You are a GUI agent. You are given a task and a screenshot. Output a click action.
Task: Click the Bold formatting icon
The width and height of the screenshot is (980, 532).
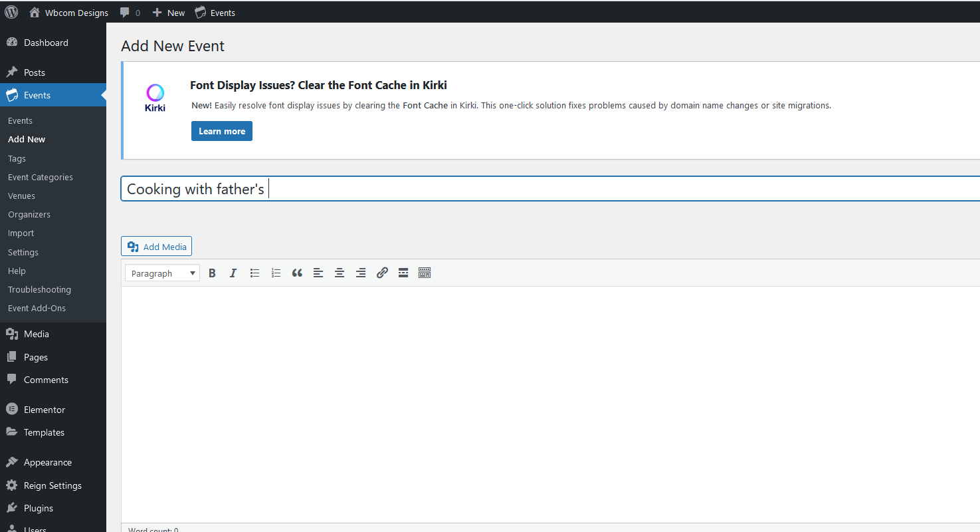click(212, 273)
